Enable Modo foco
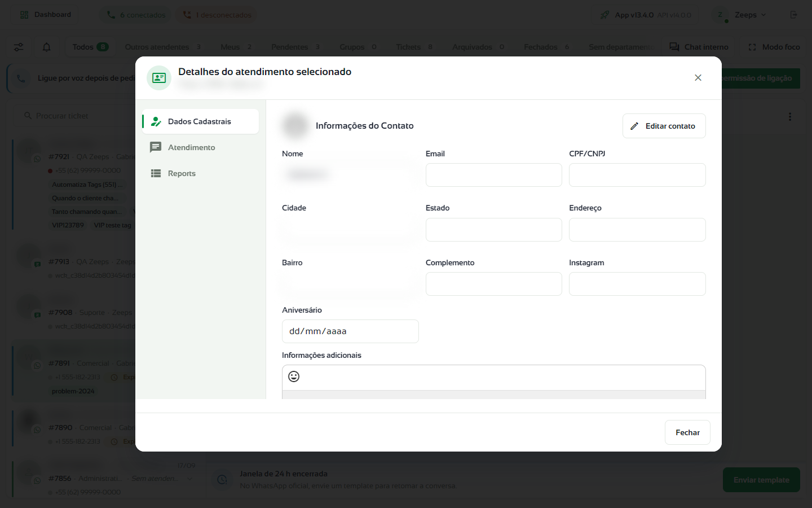 point(774,47)
